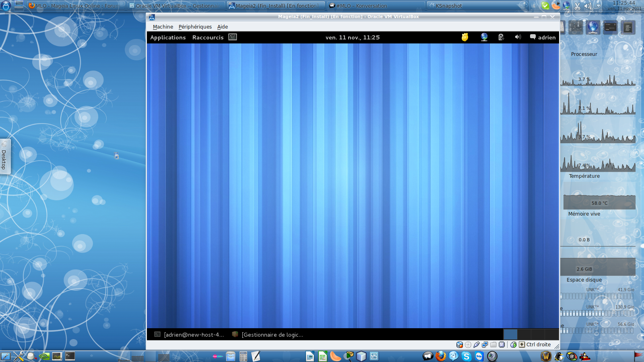Viewport: 644px width, 362px height.
Task: Open the KDE kickoff launcher in top-left
Action: pos(6,6)
